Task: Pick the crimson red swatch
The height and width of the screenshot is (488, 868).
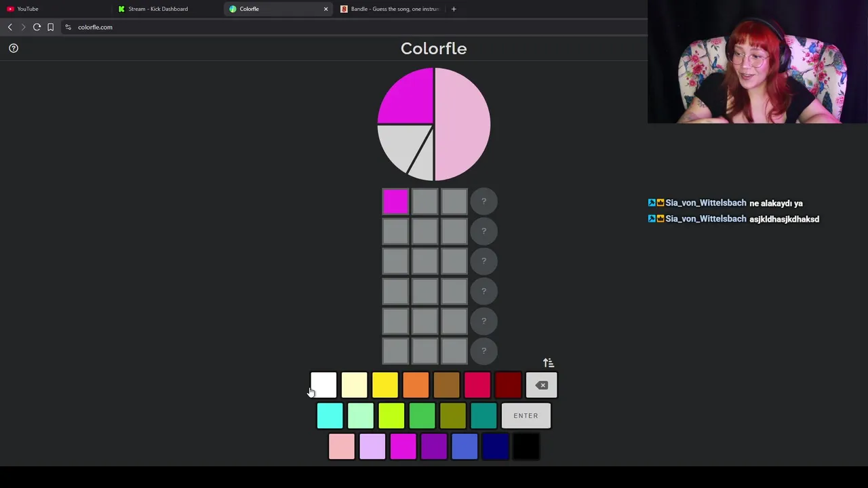Action: tap(477, 385)
